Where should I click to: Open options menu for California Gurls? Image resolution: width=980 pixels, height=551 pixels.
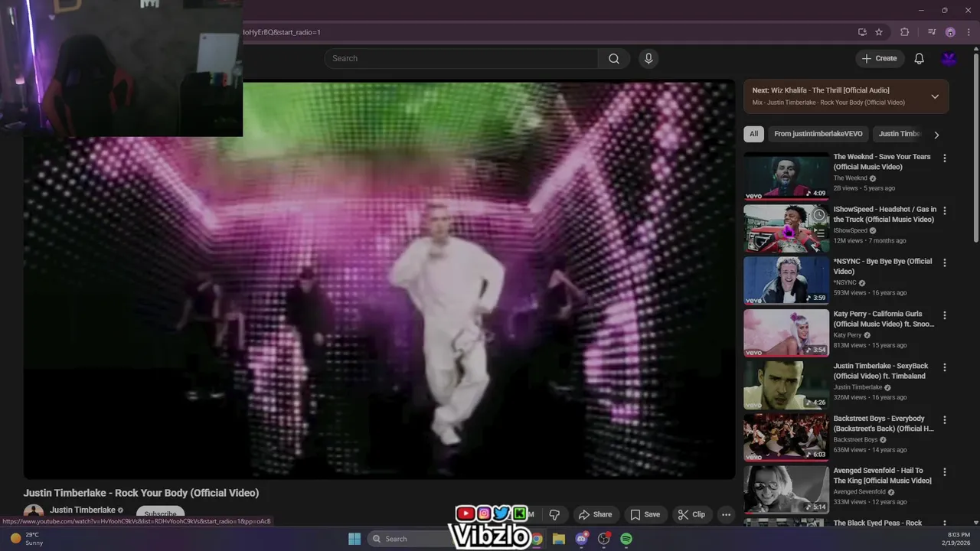point(944,315)
